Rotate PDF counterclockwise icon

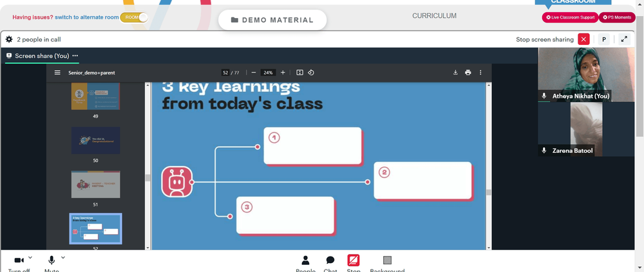pyautogui.click(x=311, y=73)
